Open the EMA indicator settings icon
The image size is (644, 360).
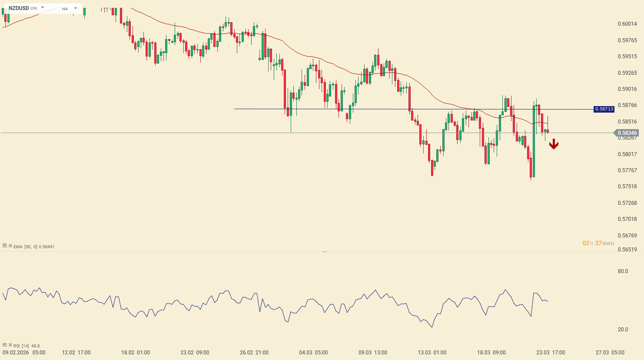click(x=5, y=246)
